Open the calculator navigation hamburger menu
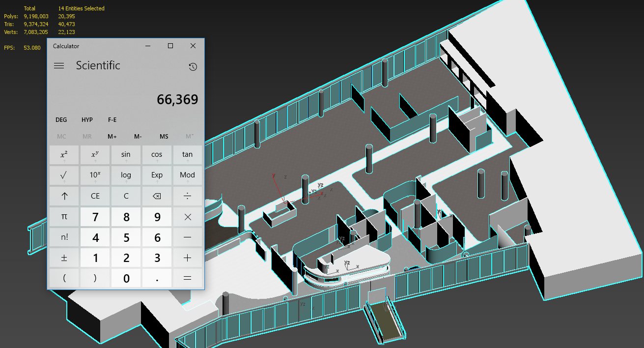This screenshot has width=644, height=348. click(59, 66)
